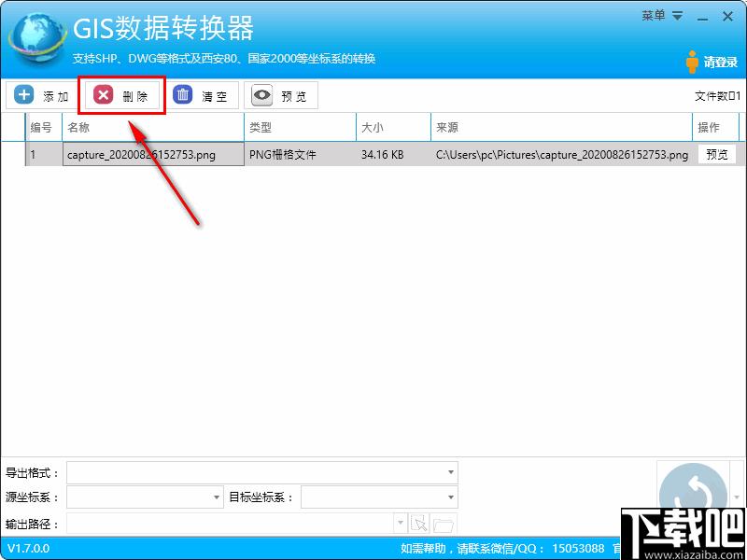This screenshot has height=560, width=747.
Task: Click the 来源 column header
Action: coord(562,127)
